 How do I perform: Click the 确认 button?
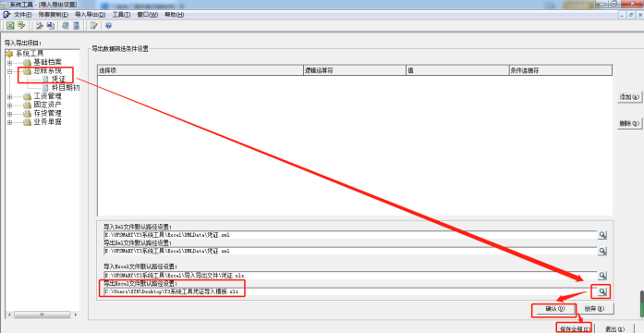tap(555, 308)
